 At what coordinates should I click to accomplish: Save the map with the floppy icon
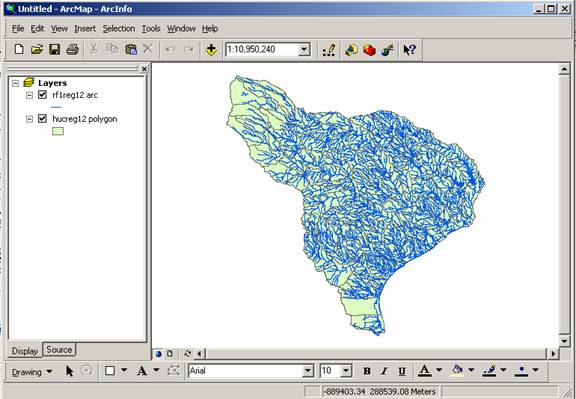coord(54,49)
